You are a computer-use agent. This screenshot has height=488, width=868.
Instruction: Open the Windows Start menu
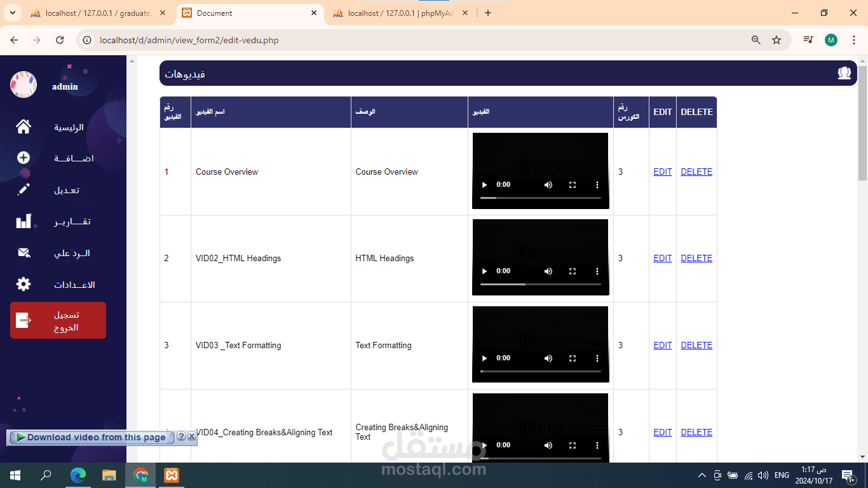pyautogui.click(x=15, y=475)
